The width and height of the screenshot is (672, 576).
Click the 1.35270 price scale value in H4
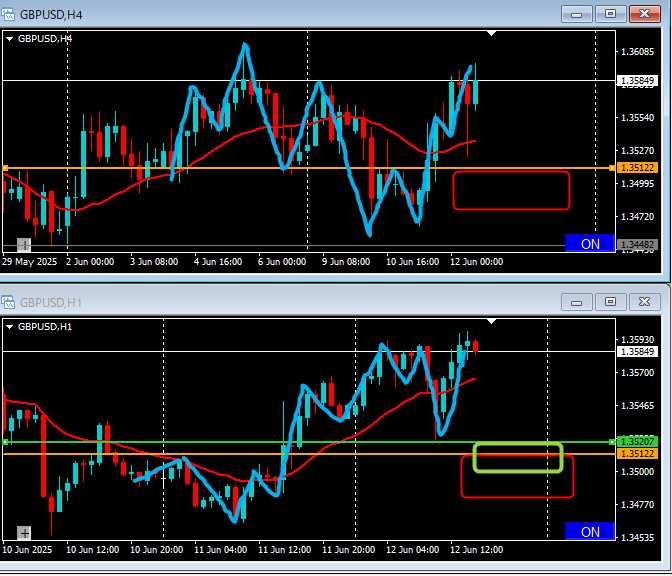[x=638, y=151]
